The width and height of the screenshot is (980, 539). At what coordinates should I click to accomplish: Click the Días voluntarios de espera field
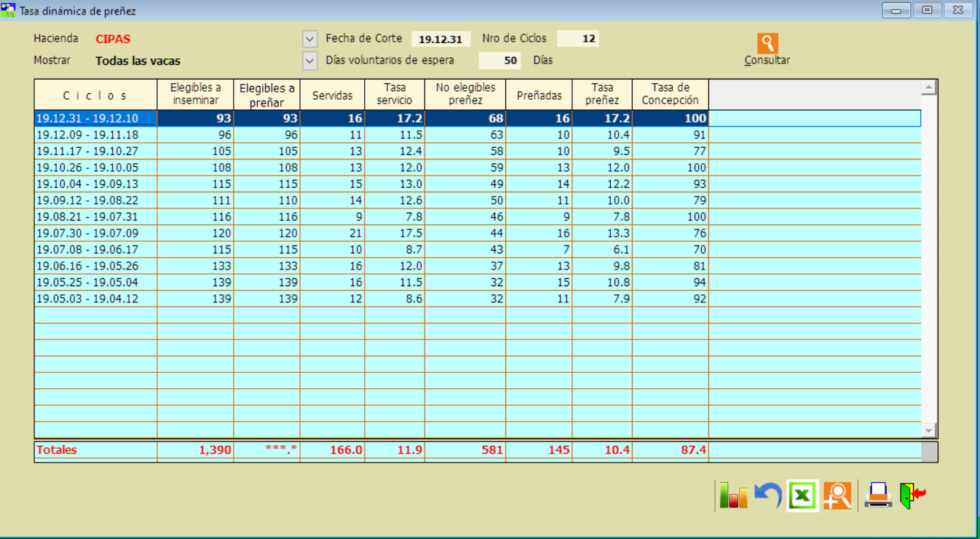tap(499, 60)
